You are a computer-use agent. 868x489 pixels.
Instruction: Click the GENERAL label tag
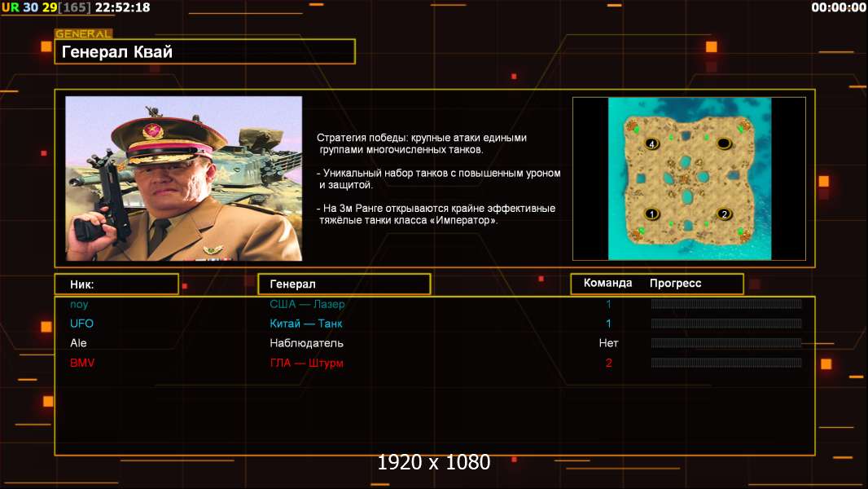84,33
